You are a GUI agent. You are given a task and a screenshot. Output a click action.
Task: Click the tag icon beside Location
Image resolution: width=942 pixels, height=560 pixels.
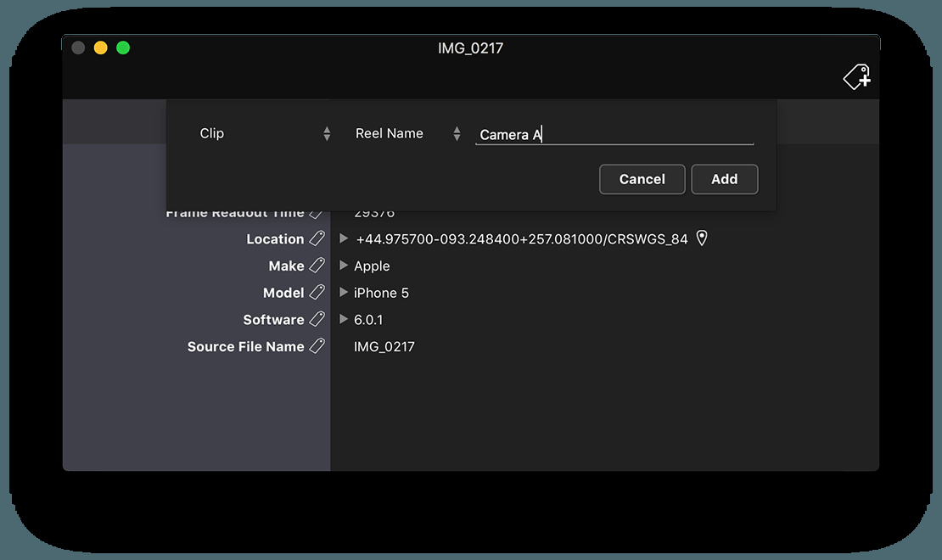tap(317, 239)
